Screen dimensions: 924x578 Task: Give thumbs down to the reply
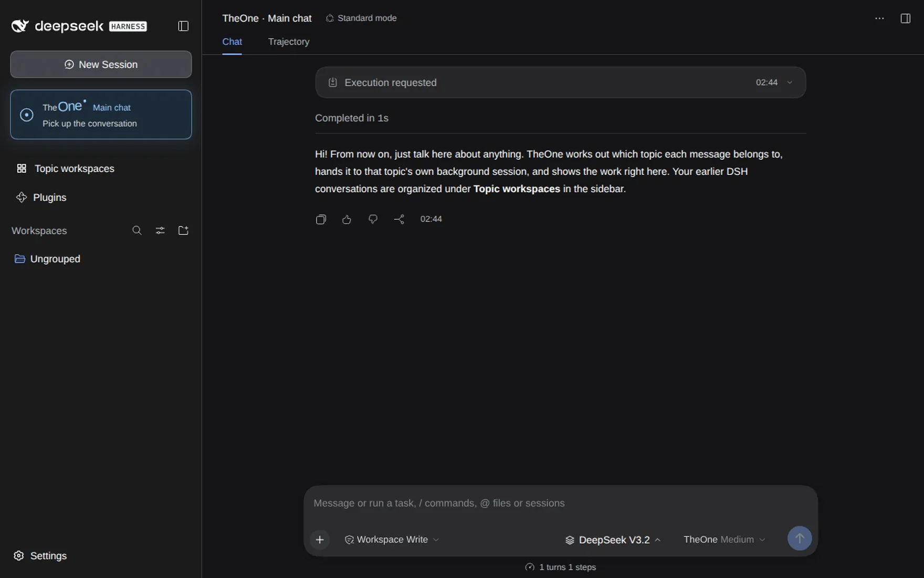(x=373, y=219)
